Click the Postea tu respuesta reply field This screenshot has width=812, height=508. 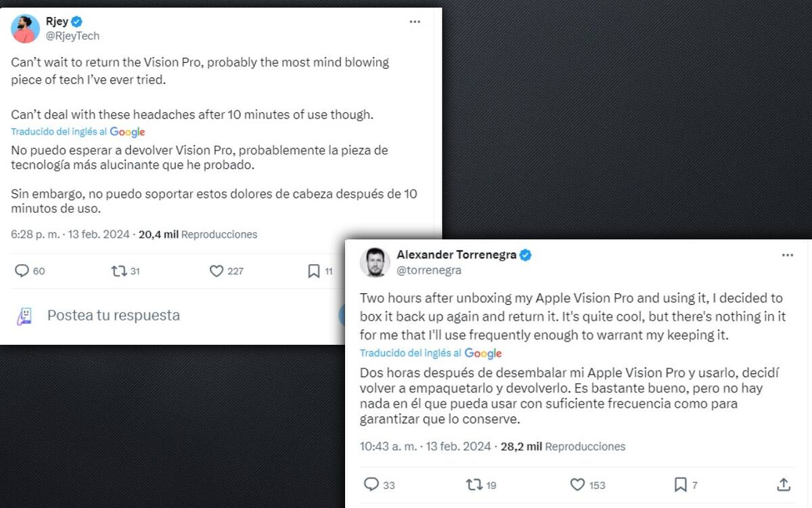(113, 316)
